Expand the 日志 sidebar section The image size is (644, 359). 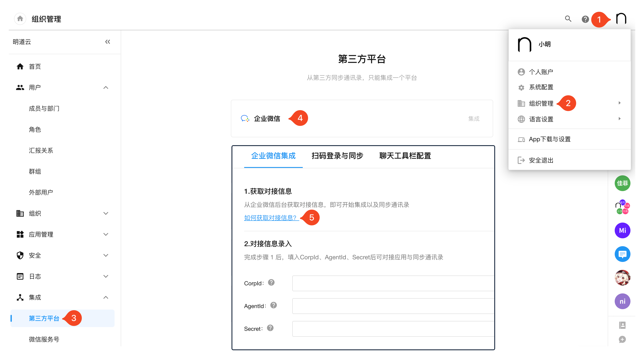point(106,276)
